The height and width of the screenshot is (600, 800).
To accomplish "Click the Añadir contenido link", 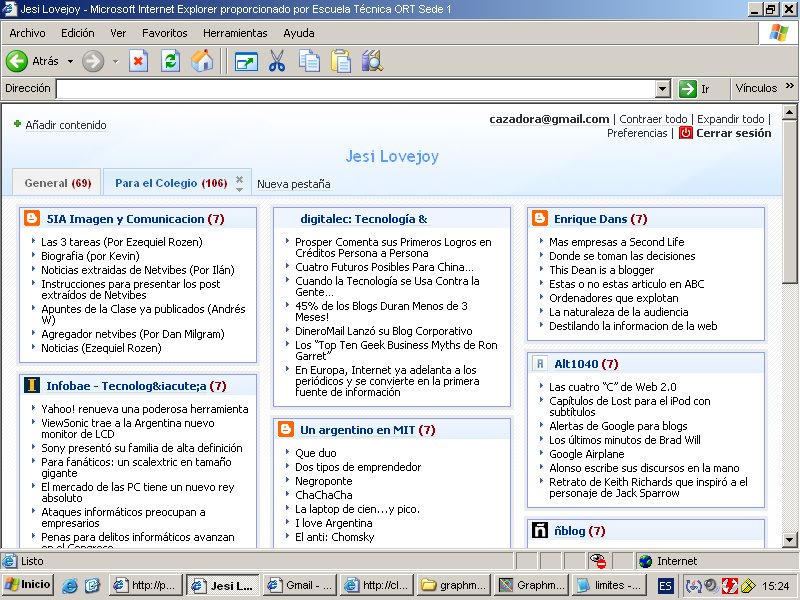I will tap(66, 125).
